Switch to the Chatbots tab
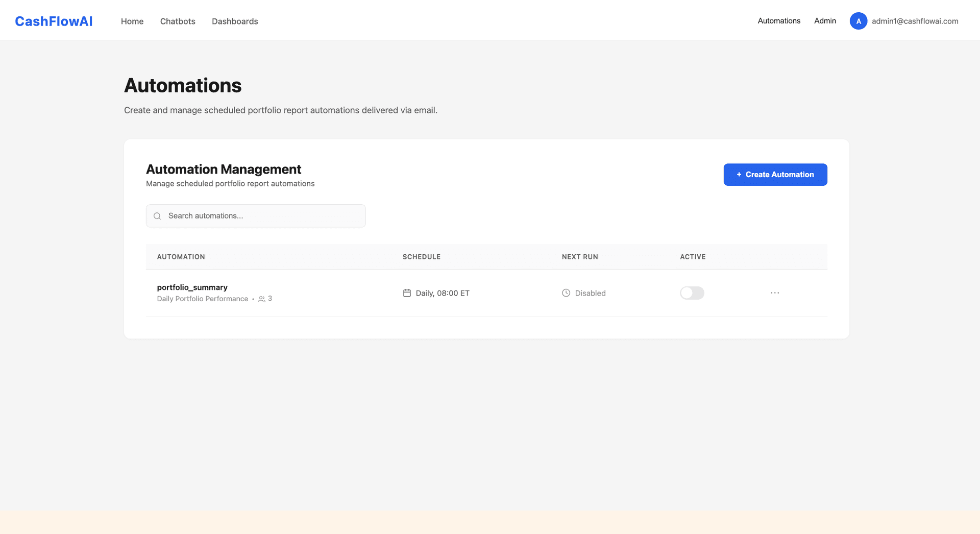This screenshot has width=980, height=534. click(x=178, y=21)
